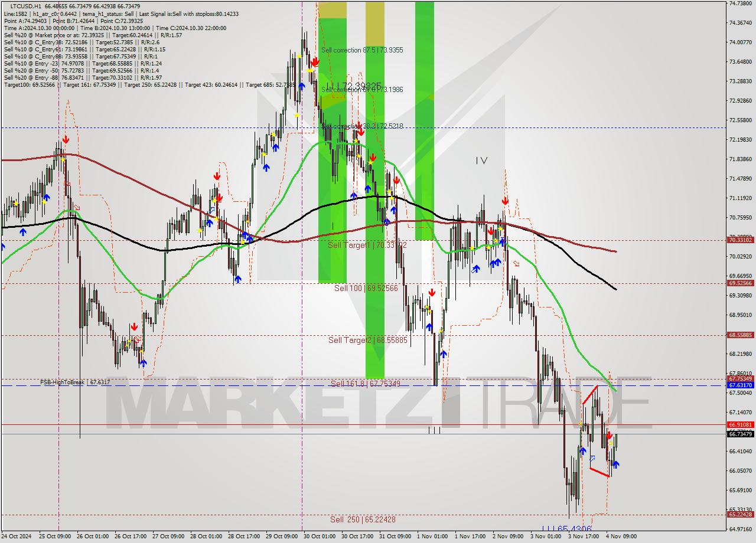
Task: Click the '28 Oct 01:00' time axis label
Action: click(206, 537)
